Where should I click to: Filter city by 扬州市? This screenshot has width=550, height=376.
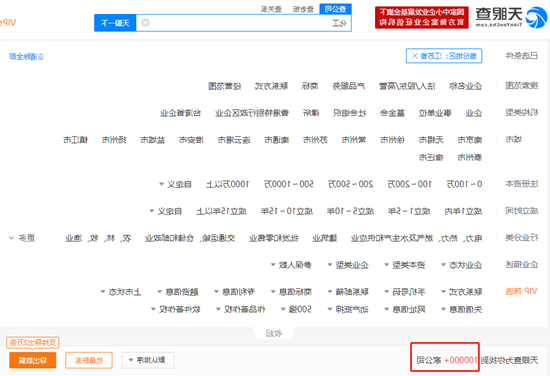114,140
